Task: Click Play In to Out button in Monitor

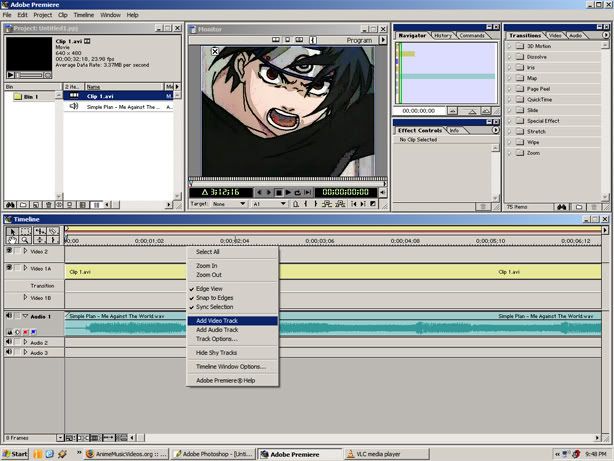Action: click(308, 192)
